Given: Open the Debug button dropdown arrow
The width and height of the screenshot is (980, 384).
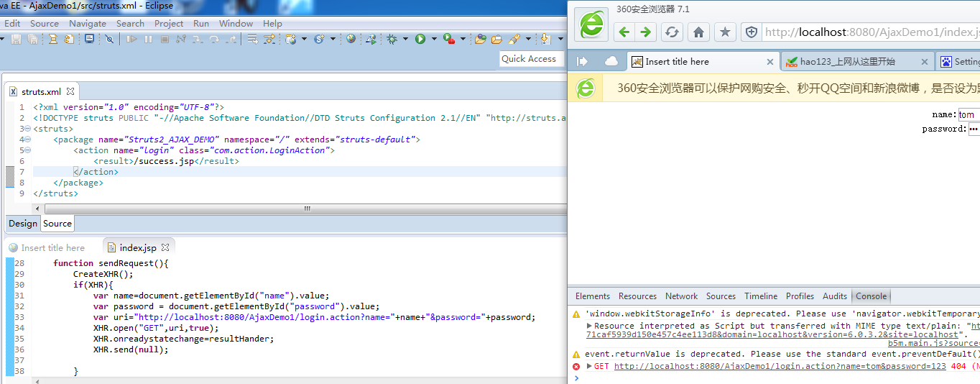Looking at the screenshot, I should tap(405, 39).
